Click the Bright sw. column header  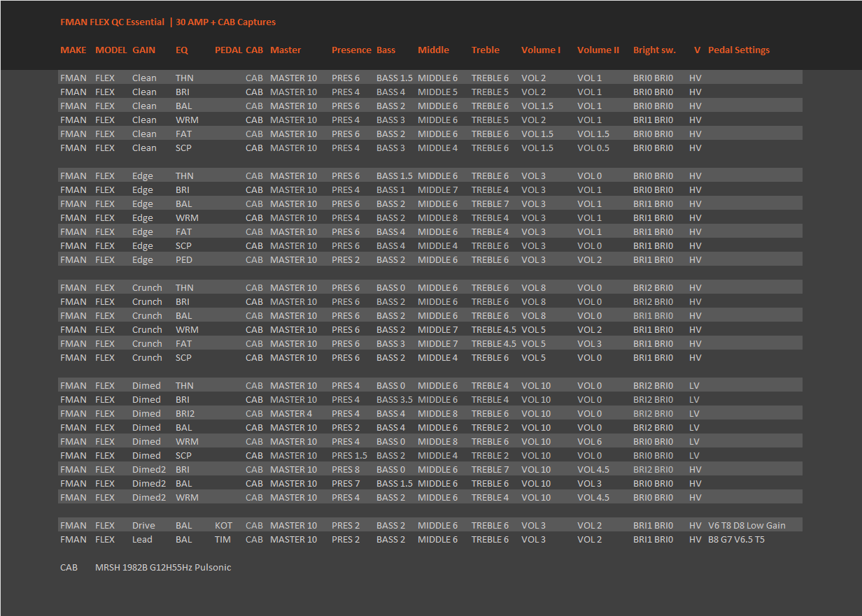point(654,50)
